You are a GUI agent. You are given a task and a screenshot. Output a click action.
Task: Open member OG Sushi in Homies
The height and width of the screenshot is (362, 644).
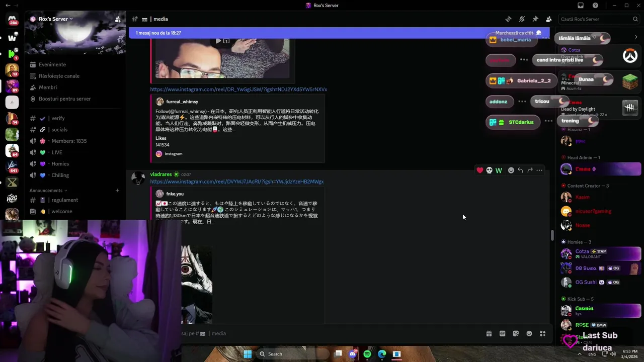pos(600,282)
